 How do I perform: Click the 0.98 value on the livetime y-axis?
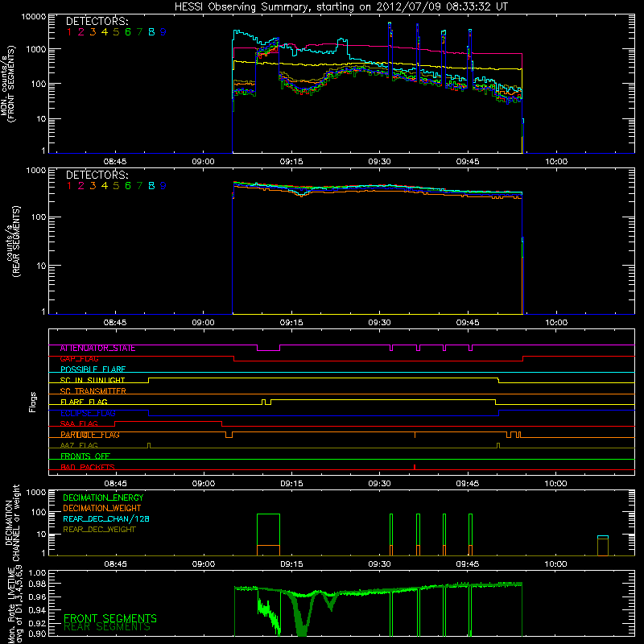(x=37, y=584)
